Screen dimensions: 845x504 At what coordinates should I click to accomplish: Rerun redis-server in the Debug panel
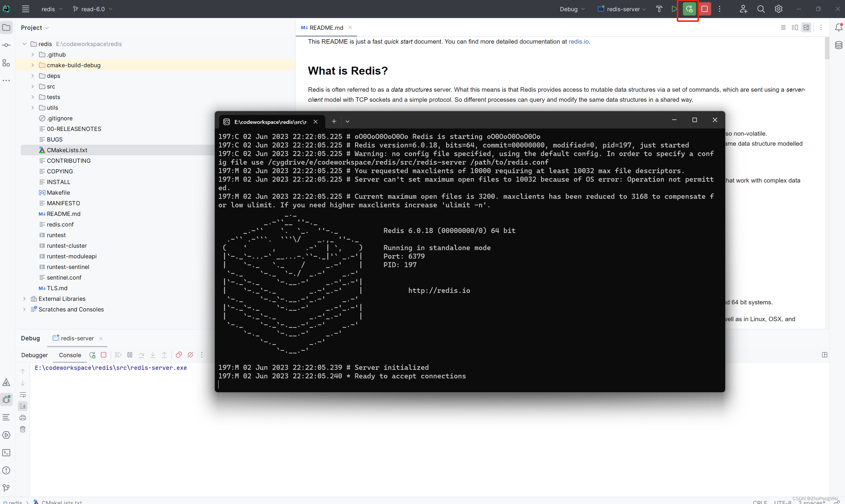click(x=92, y=355)
